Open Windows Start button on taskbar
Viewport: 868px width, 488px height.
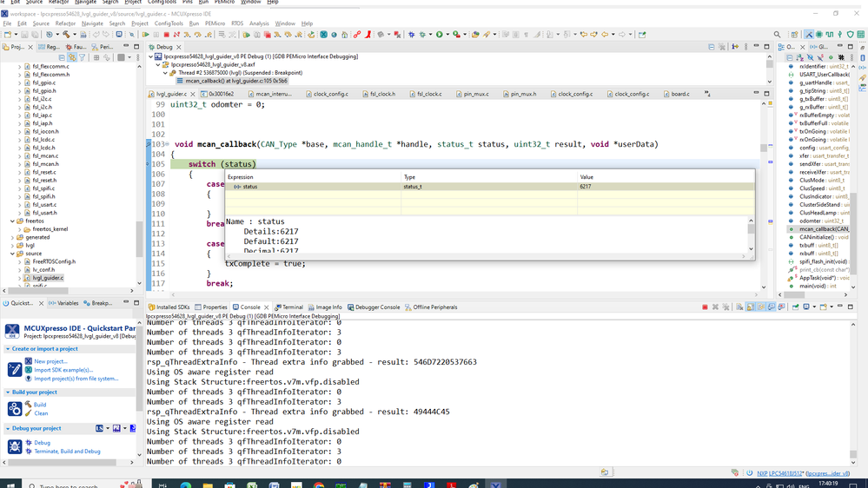coord(10,485)
